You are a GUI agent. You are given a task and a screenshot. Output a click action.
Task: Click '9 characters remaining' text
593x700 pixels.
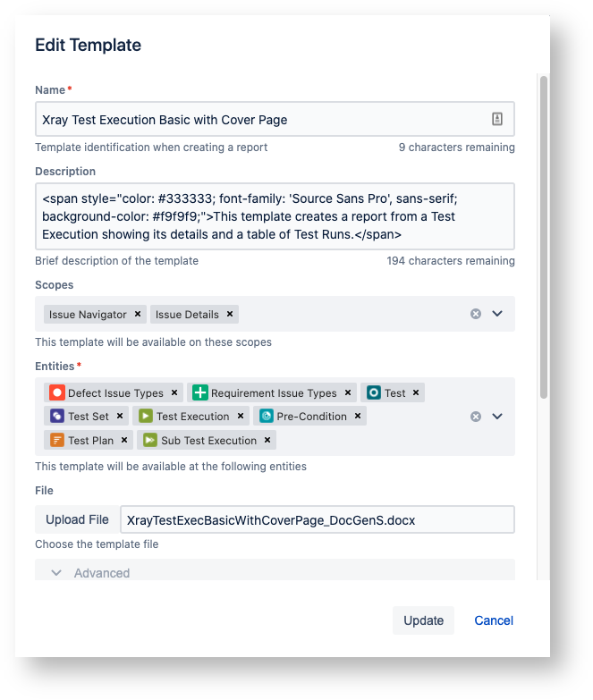(x=457, y=148)
